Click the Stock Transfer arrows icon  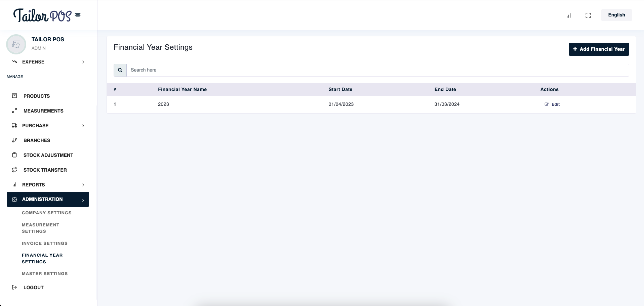tap(14, 170)
